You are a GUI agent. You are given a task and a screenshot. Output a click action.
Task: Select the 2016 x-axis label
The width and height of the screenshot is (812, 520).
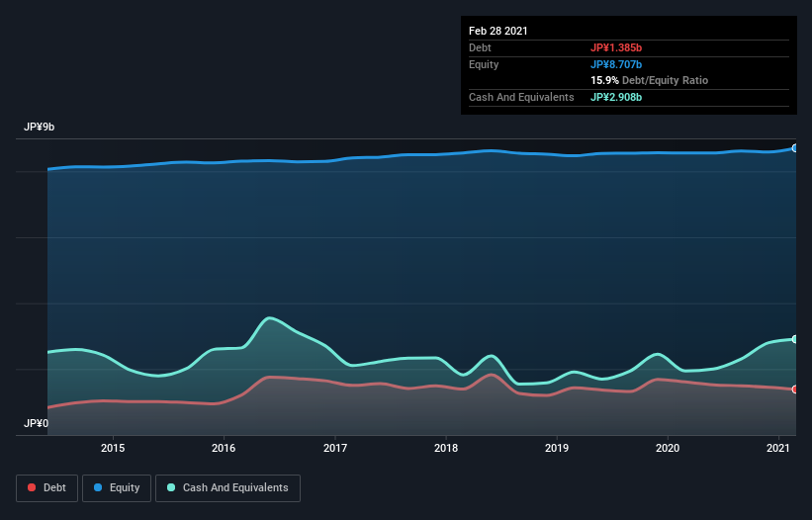(224, 448)
